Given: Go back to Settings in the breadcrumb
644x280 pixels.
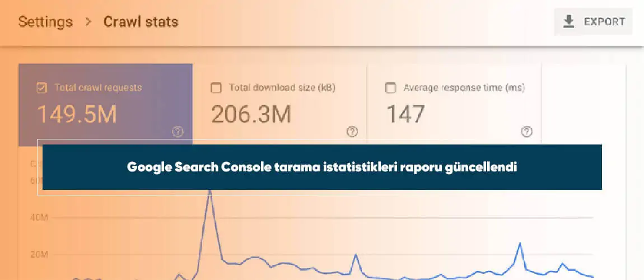Looking at the screenshot, I should (45, 22).
